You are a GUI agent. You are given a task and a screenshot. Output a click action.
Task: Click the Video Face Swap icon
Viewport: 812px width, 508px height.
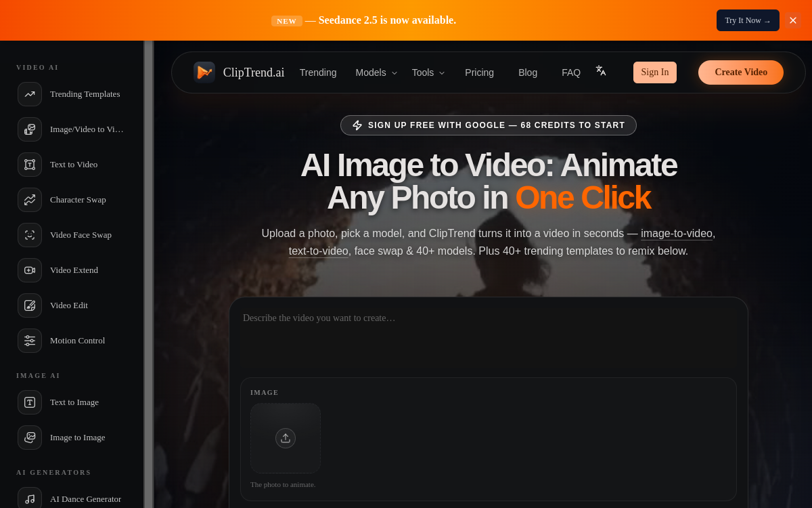coord(30,235)
